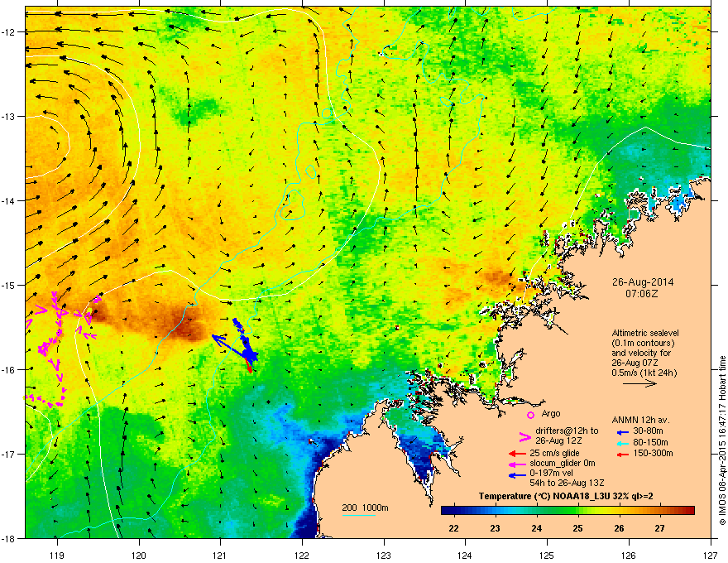This screenshot has height=563, width=728.
Task: Click the 'ANMN 12h av.' legend heading
Action: click(x=640, y=421)
